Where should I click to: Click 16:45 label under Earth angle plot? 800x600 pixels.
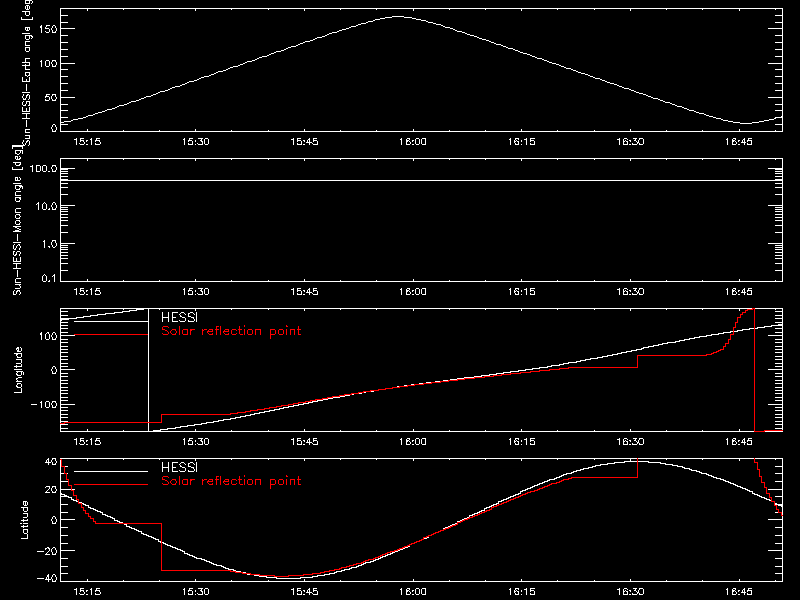739,142
